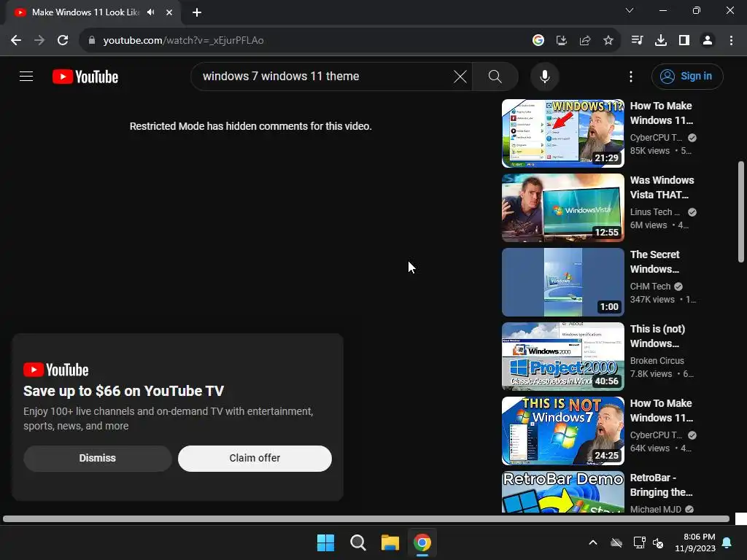Click OneDrive cloud tray icon

(616, 542)
